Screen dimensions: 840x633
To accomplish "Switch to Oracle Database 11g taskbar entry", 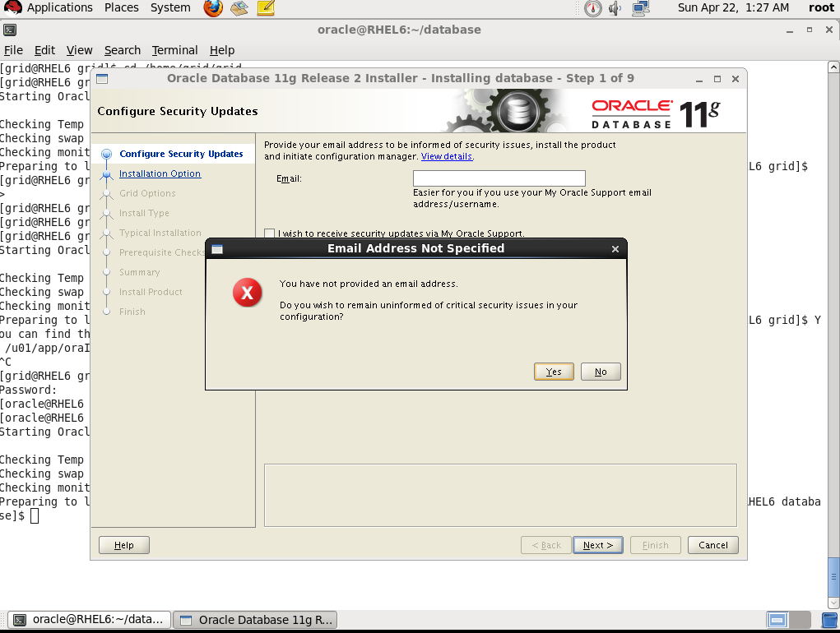I will 256,620.
